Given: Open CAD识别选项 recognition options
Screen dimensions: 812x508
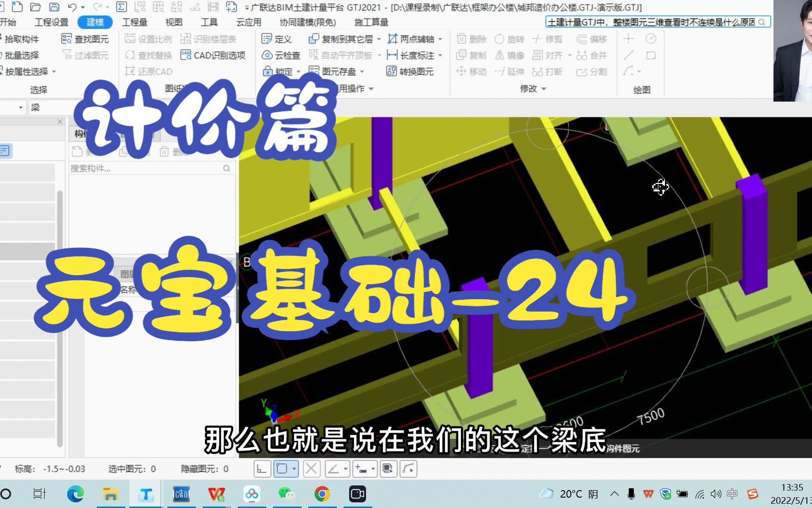Looking at the screenshot, I should 213,55.
